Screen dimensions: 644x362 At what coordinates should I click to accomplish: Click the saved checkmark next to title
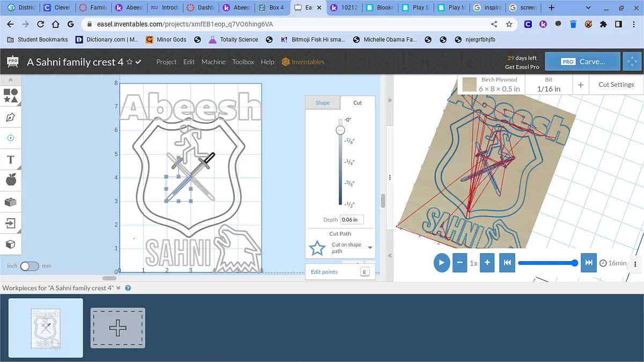coord(138,62)
